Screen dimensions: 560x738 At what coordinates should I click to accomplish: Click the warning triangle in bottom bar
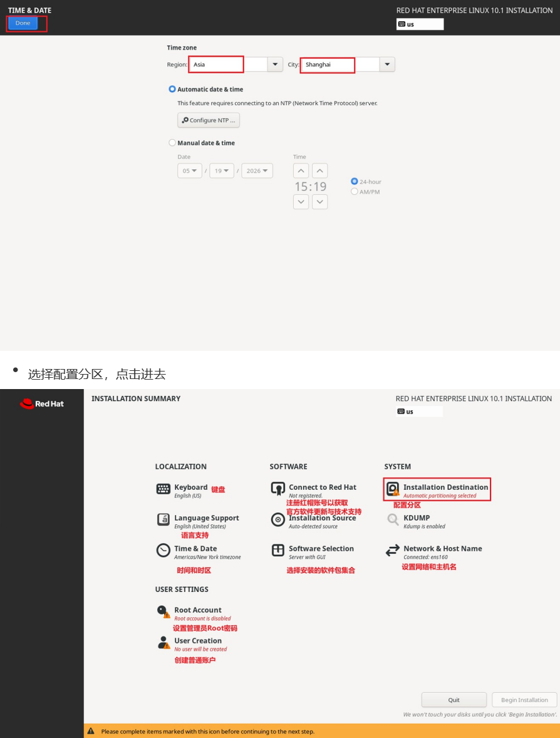pos(91,731)
